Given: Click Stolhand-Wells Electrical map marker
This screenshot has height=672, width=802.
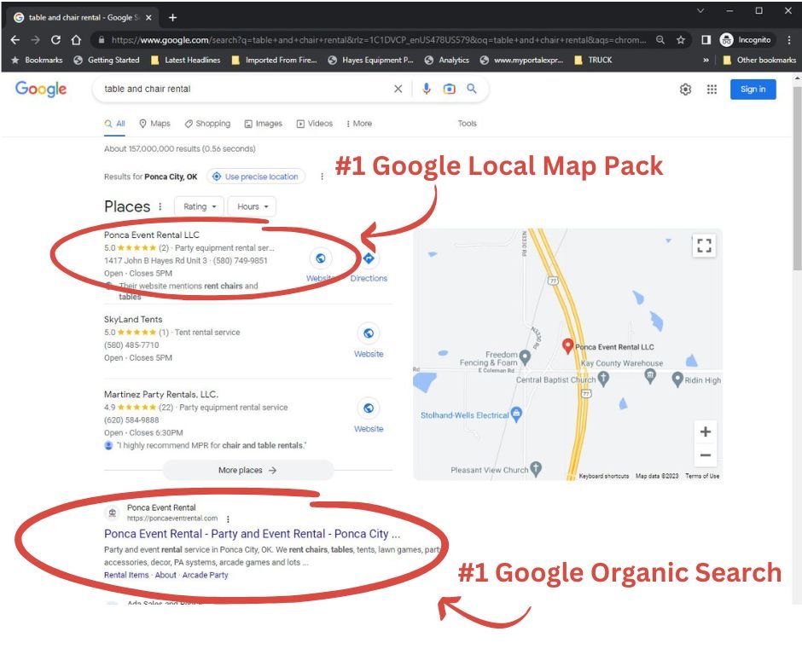Looking at the screenshot, I should (516, 414).
